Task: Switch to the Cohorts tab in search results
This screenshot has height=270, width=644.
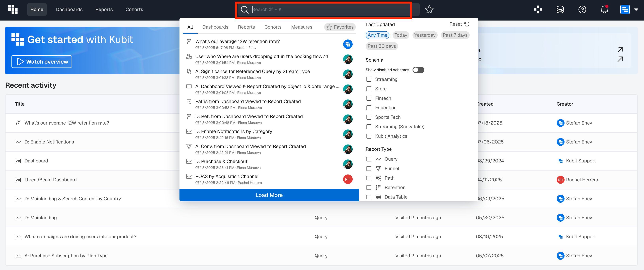Action: 273,27
